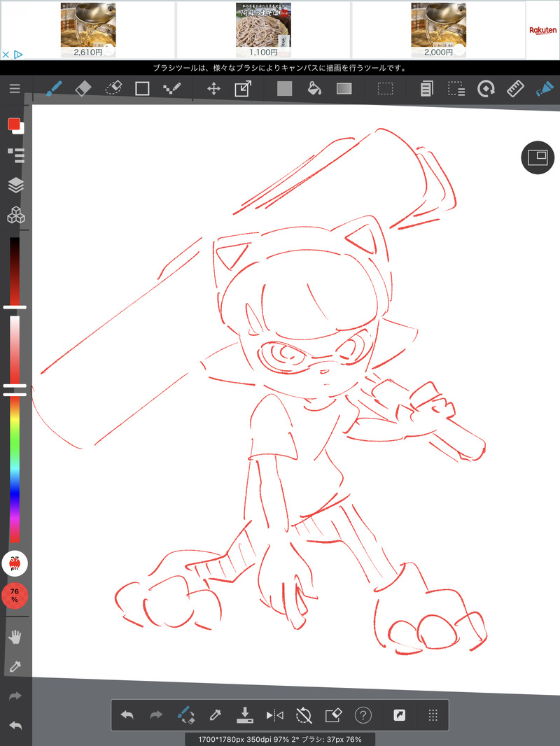Select the rectangle shape tool
The width and height of the screenshot is (560, 746).
pyautogui.click(x=142, y=89)
